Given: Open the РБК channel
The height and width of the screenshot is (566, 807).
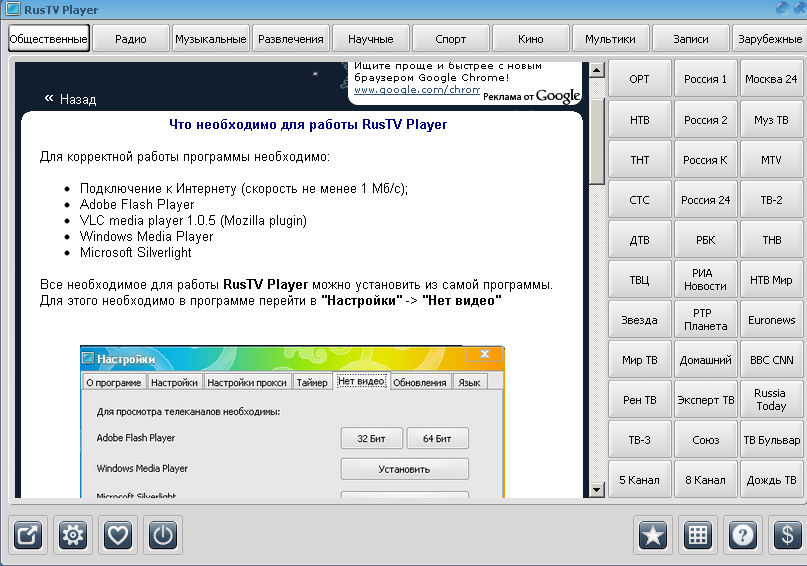Looking at the screenshot, I should [x=706, y=240].
